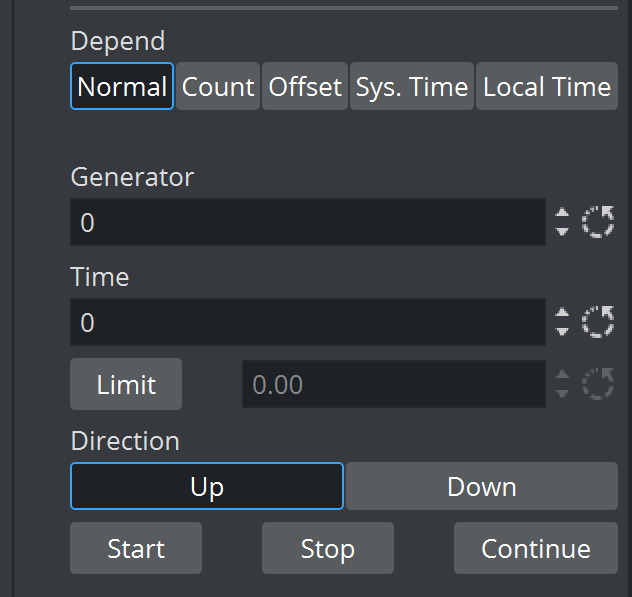The width and height of the screenshot is (632, 597).
Task: Select Normal depend mode
Action: [122, 87]
